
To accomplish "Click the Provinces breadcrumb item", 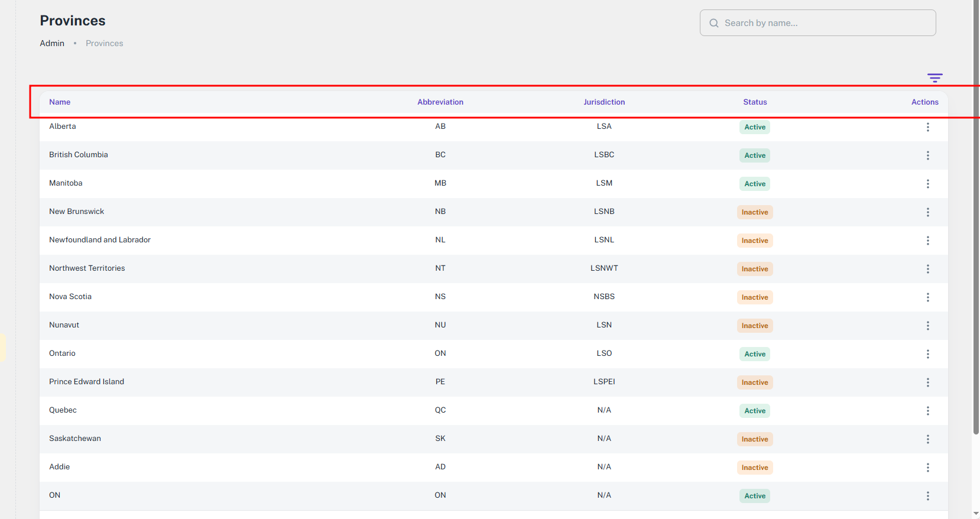I will coord(104,43).
